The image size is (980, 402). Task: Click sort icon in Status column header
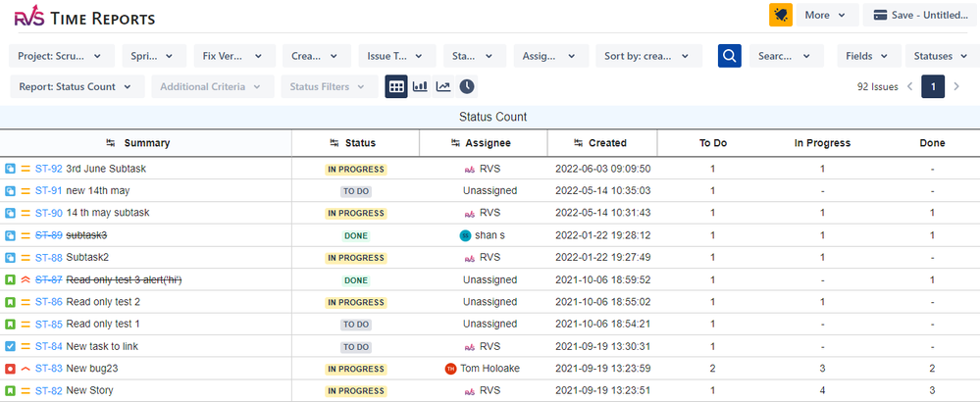coord(335,143)
